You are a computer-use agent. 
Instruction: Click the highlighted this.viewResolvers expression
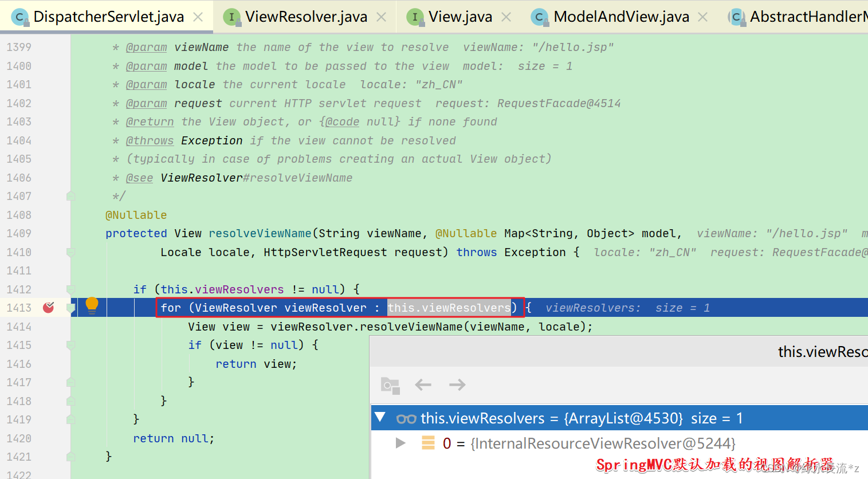pyautogui.click(x=449, y=308)
